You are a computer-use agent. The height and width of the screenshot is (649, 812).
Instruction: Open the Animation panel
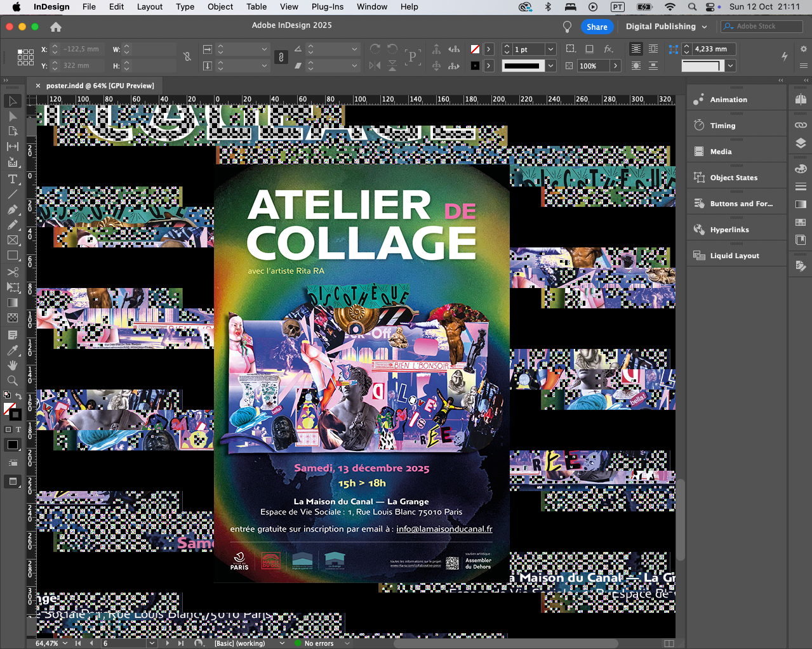click(728, 100)
